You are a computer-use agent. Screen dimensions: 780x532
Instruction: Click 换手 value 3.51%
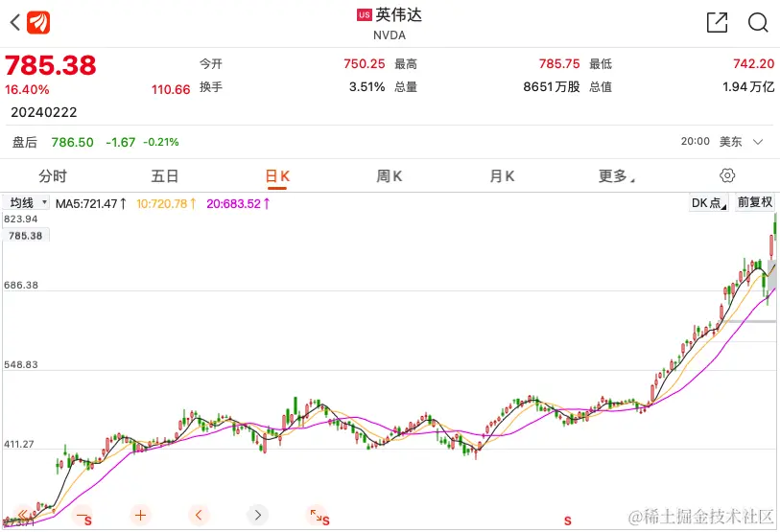click(x=366, y=87)
